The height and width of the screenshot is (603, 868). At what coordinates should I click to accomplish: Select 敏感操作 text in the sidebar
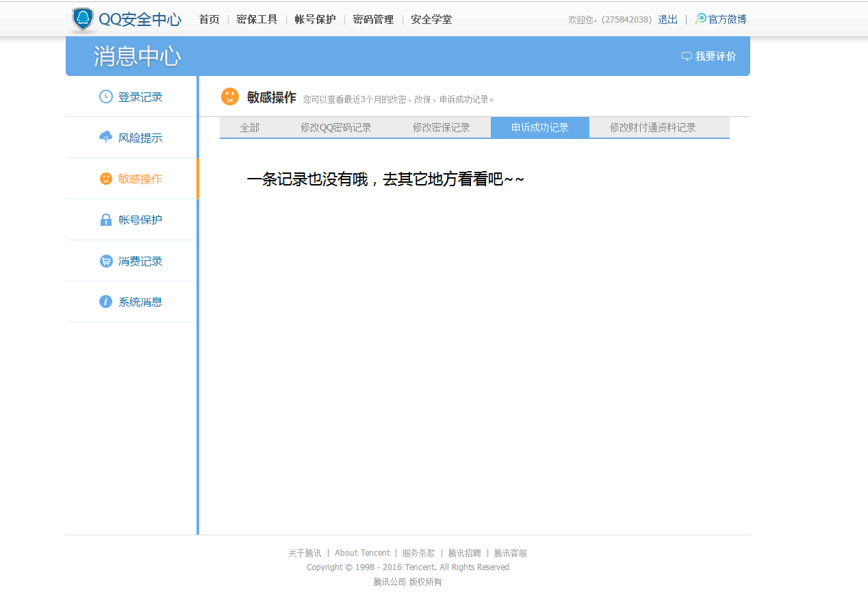point(140,179)
